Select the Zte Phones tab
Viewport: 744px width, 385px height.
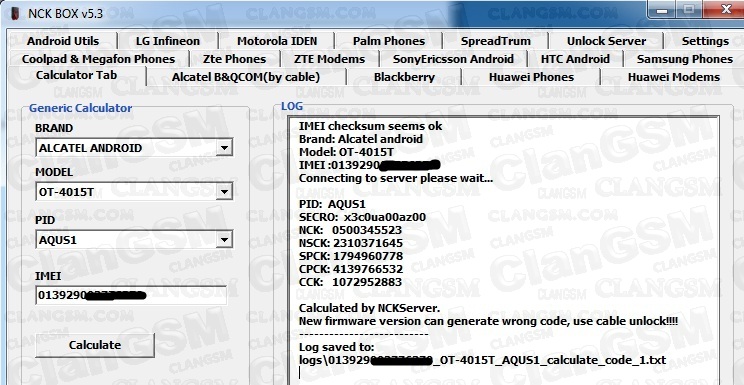point(234,59)
